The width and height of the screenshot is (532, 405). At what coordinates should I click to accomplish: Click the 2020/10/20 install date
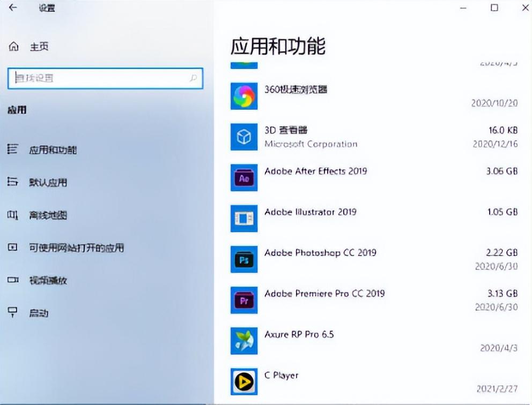tap(494, 103)
